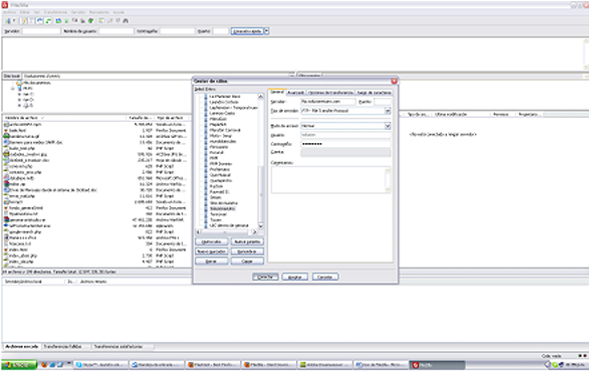Screen dimensions: 600x373
Task: Click the Site Manager Servidor host field
Action: 328,102
